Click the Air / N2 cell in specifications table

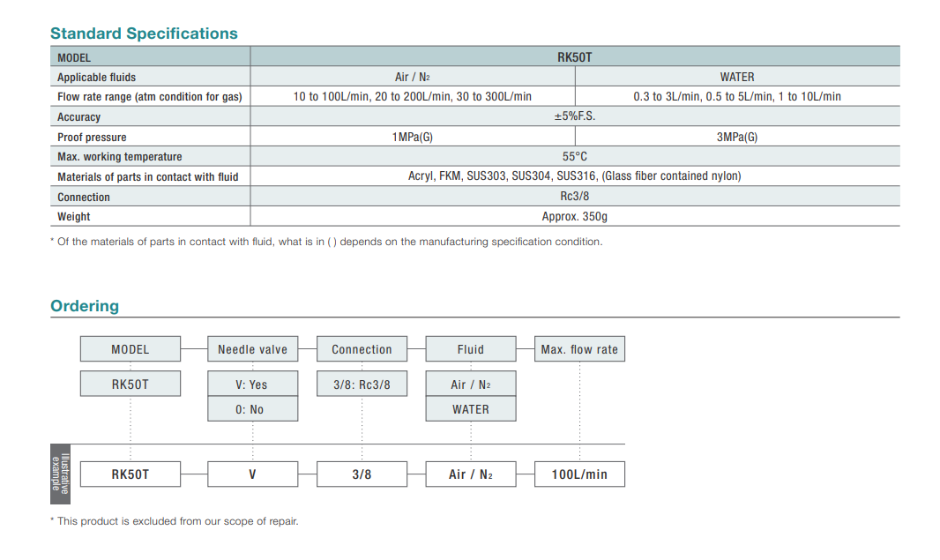coord(413,77)
